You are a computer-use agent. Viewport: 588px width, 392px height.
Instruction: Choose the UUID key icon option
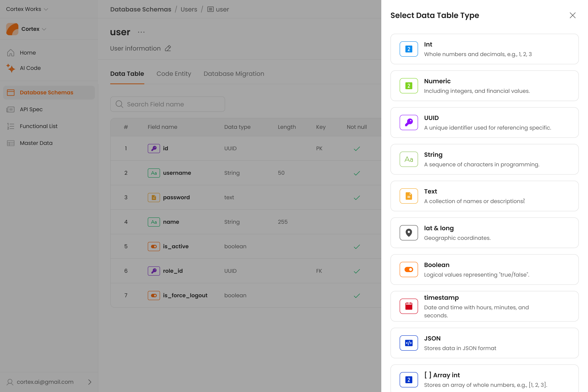coord(408,122)
